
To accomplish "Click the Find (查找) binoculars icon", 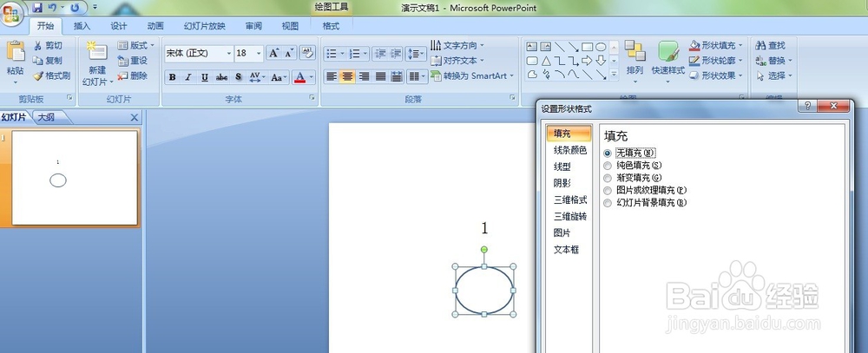I will [x=760, y=45].
